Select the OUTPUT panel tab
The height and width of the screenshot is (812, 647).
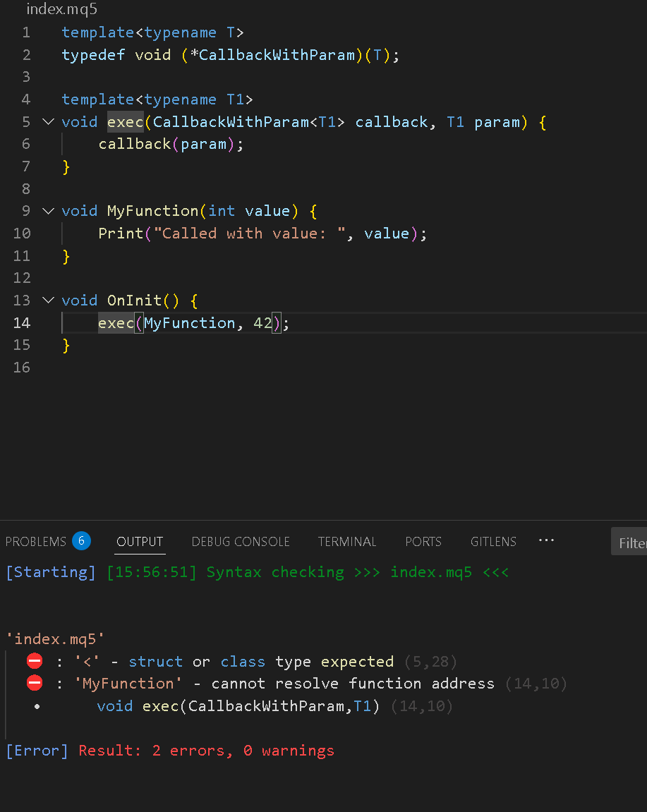(x=140, y=542)
